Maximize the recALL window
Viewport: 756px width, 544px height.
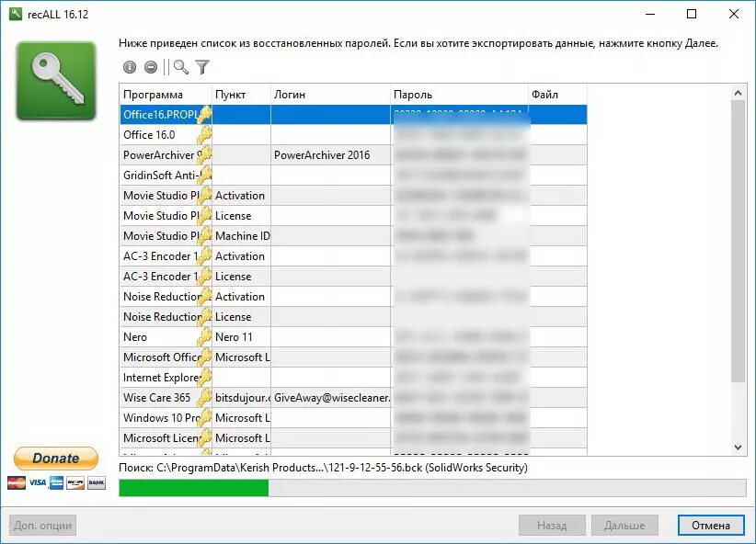tap(692, 14)
